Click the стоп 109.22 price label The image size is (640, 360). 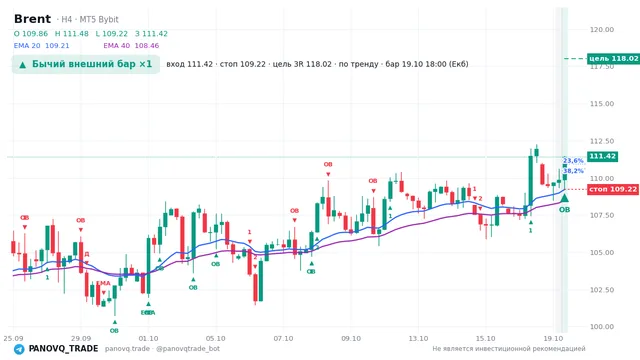(x=613, y=189)
